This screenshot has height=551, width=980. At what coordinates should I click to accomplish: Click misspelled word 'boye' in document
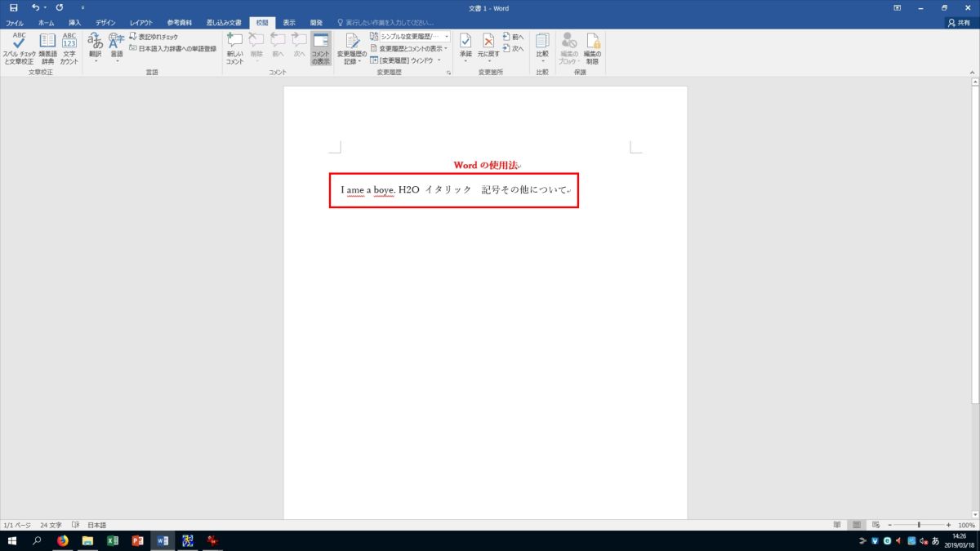click(385, 189)
